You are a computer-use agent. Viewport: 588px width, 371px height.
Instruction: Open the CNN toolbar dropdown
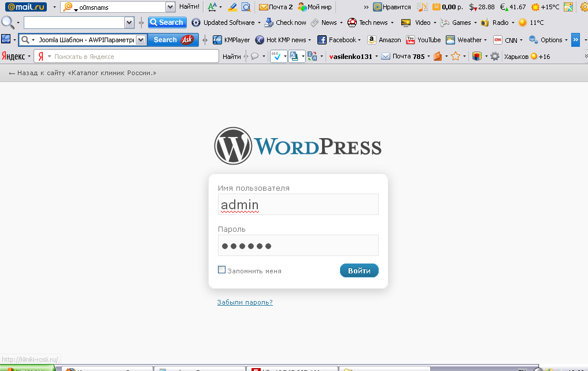508,40
